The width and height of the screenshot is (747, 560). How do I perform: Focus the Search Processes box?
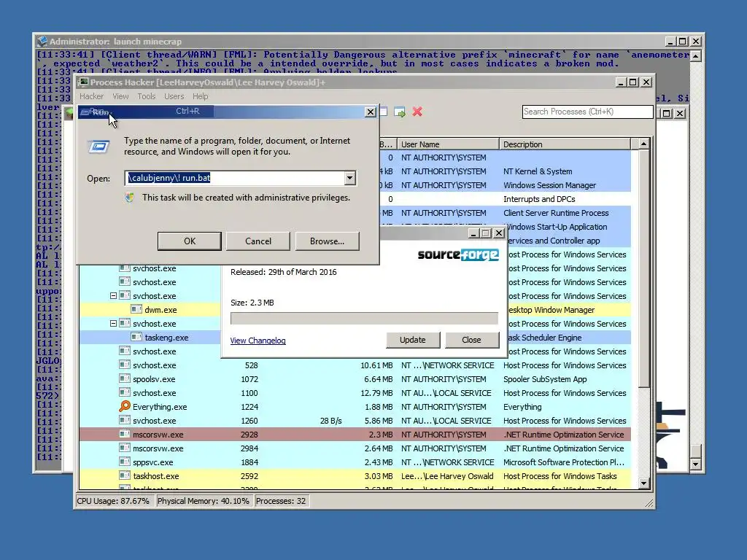coord(587,112)
